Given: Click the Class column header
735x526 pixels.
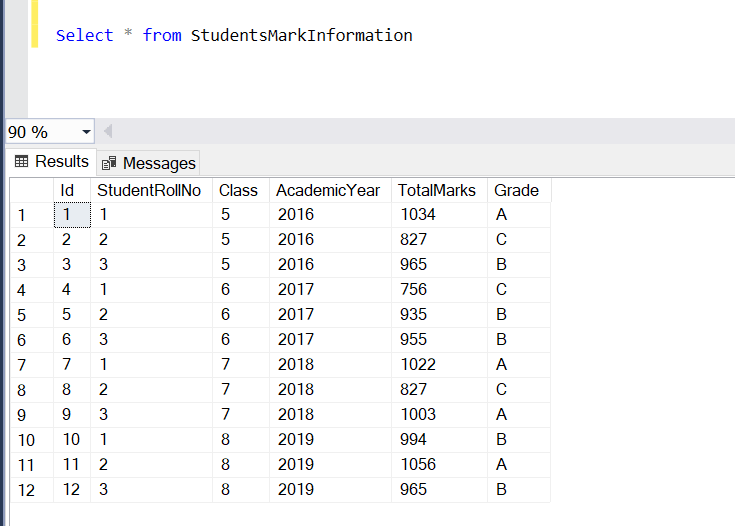Looking at the screenshot, I should coord(238,190).
